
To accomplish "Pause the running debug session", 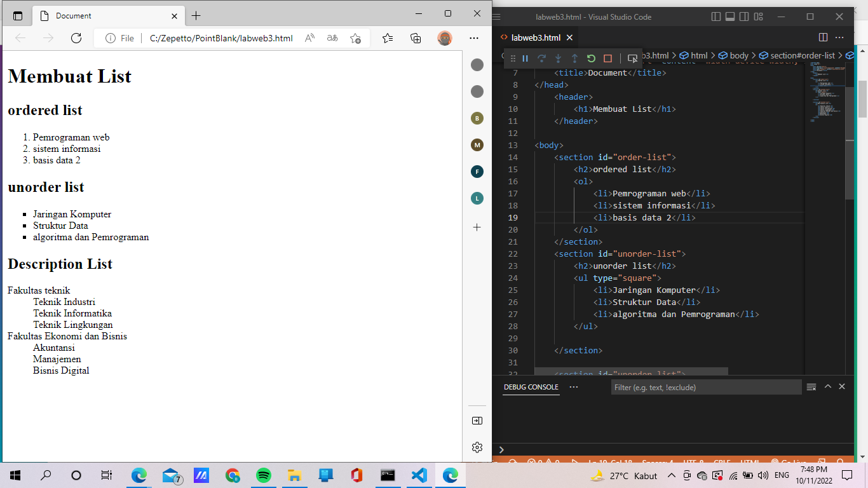I will (x=525, y=58).
